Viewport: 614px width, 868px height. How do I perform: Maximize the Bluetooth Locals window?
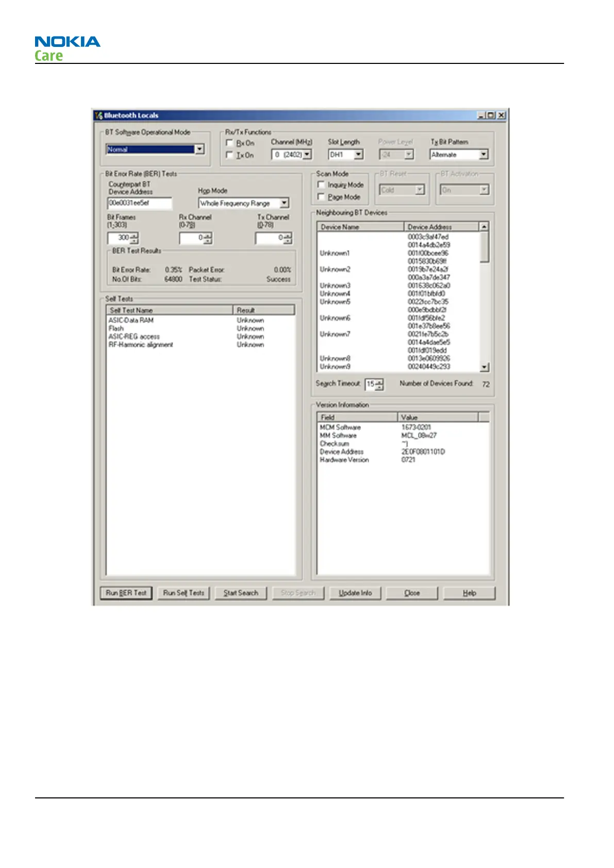[x=490, y=115]
